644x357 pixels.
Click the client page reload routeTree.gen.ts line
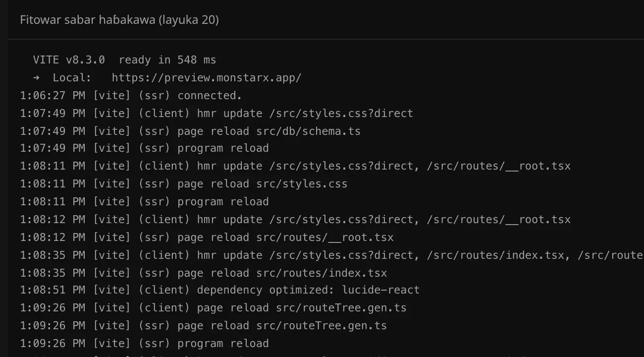coord(214,308)
